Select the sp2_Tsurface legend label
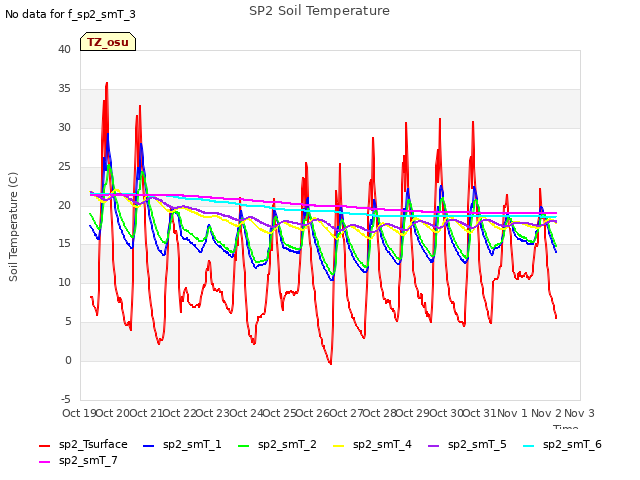Screen dimensions: 640x480 pyautogui.click(x=93, y=444)
